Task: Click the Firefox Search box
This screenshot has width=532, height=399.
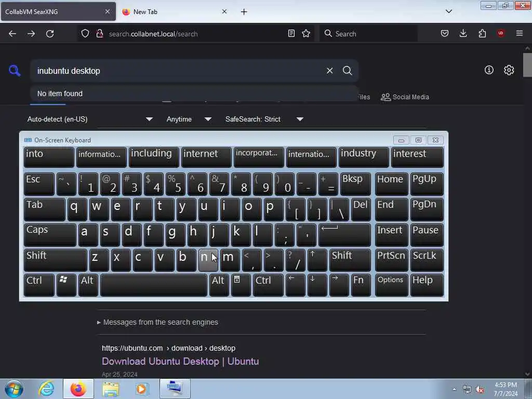Action: click(368, 34)
